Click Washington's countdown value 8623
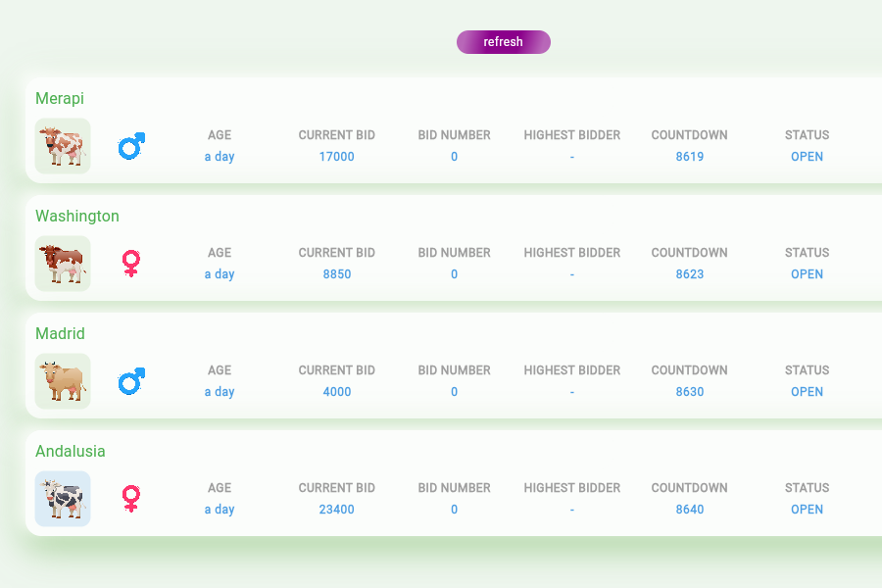Viewport: 882px width, 588px height. pos(690,274)
